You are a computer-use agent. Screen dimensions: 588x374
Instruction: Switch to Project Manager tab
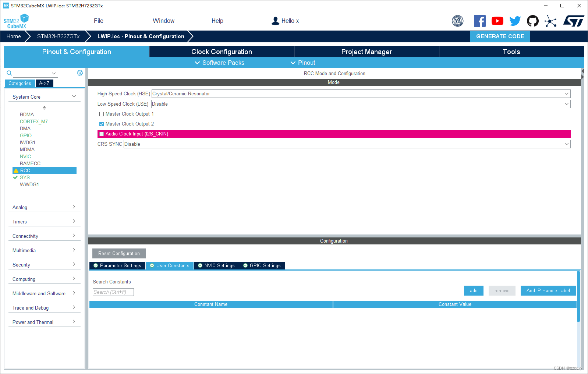366,52
